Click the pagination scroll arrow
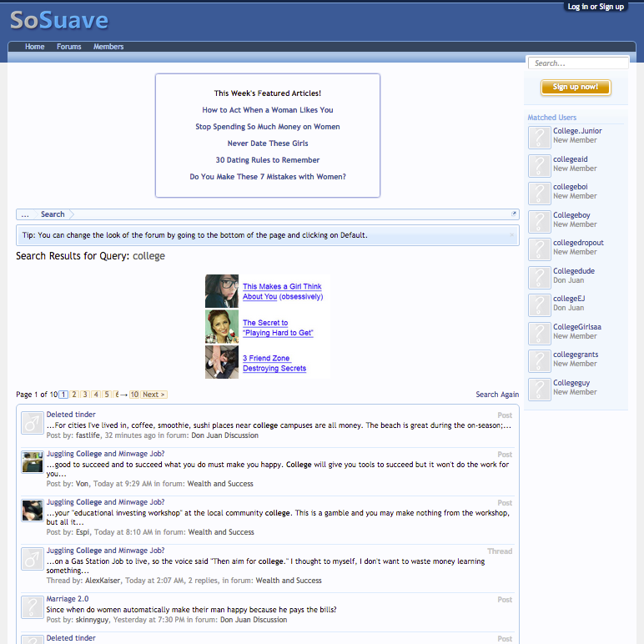 123,395
